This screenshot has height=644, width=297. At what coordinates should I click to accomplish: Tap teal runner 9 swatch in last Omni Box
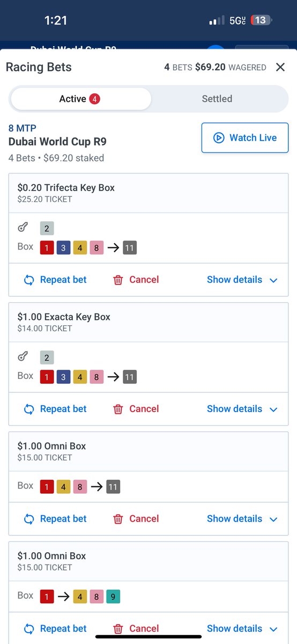(113, 596)
